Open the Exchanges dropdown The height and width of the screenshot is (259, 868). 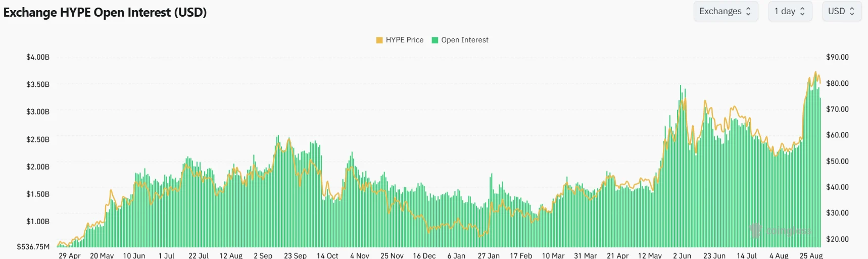click(x=726, y=11)
